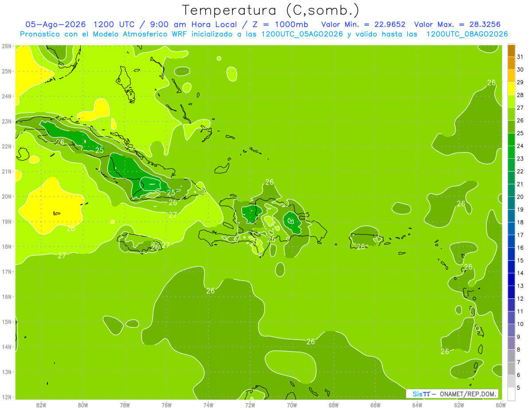This screenshot has height=411, width=532.
Task: Click the title 'Temperatura (C,somb.)'
Action: click(x=270, y=11)
